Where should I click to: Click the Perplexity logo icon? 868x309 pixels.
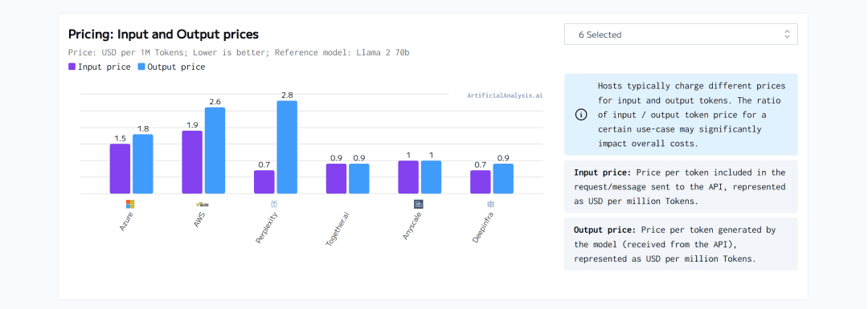pos(274,204)
